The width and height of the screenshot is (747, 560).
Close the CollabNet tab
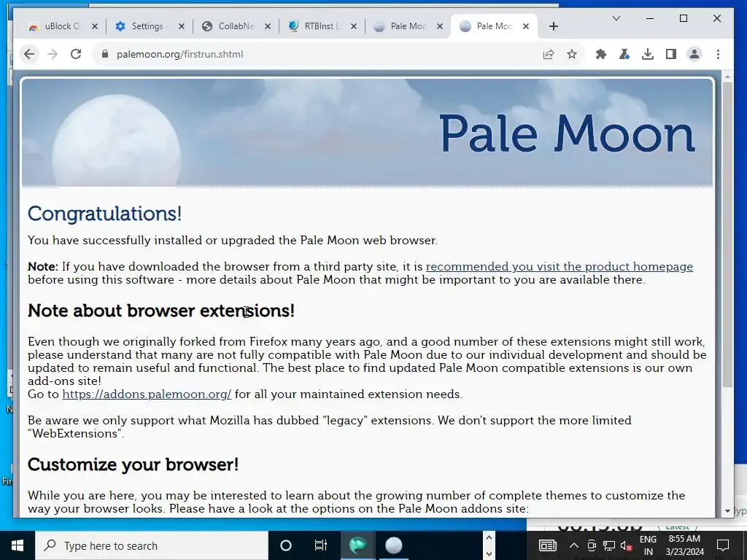tap(268, 26)
